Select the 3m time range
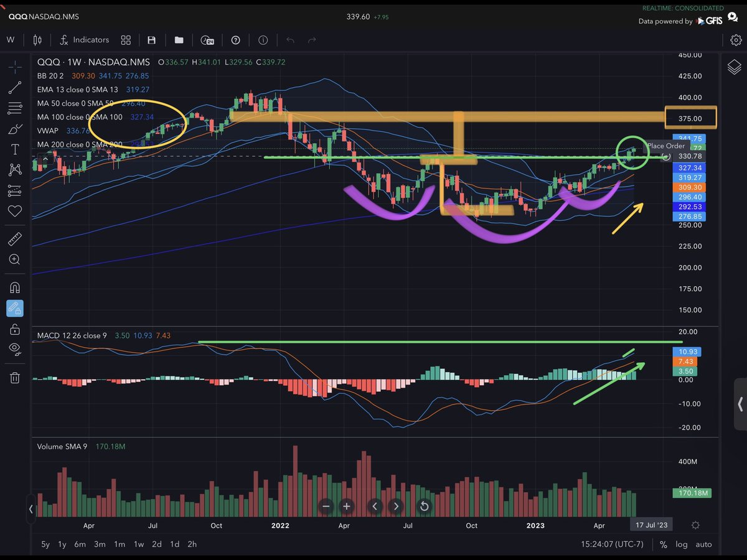The height and width of the screenshot is (560, 747). (x=100, y=544)
